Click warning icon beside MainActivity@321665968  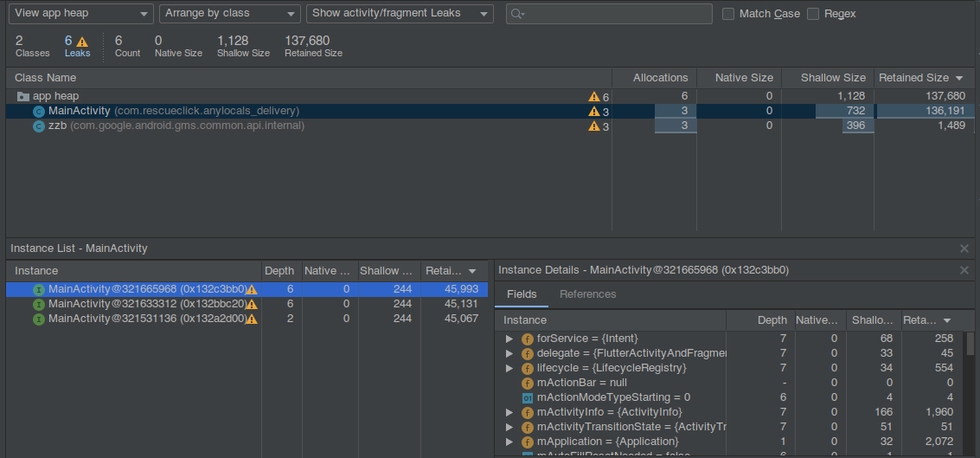[x=252, y=290]
